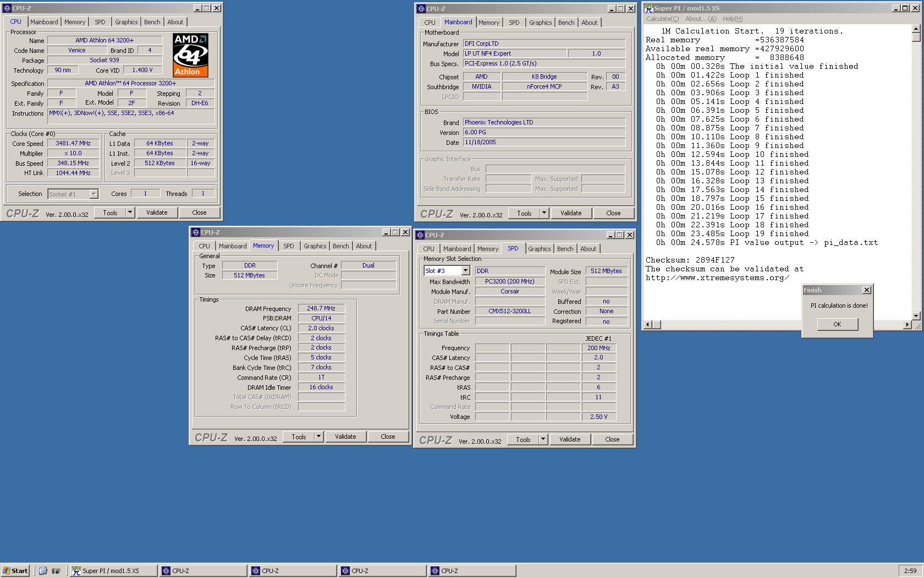The image size is (924, 578).
Task: Open the About menu in Super PI
Action: (701, 19)
